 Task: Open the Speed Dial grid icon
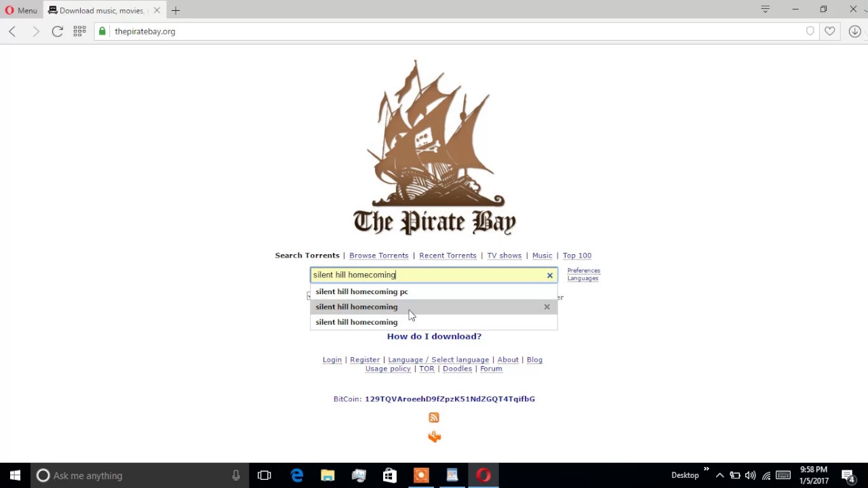79,31
